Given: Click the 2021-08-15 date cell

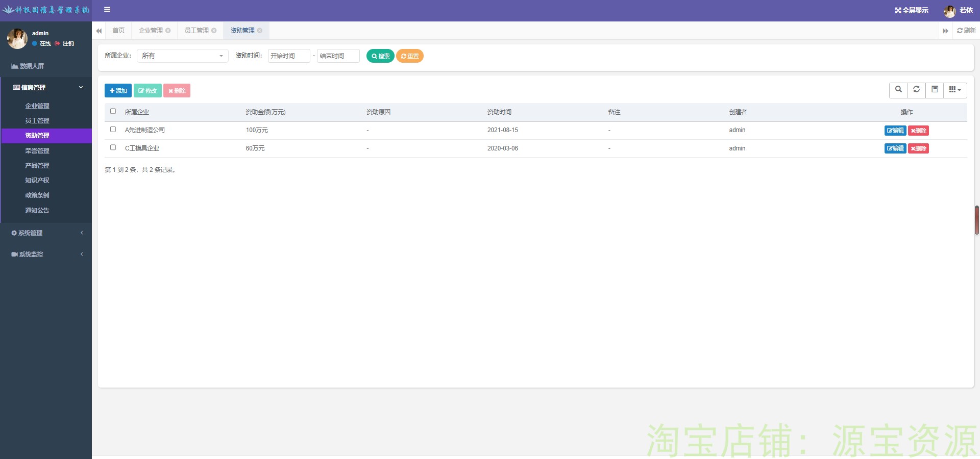Looking at the screenshot, I should (x=503, y=130).
